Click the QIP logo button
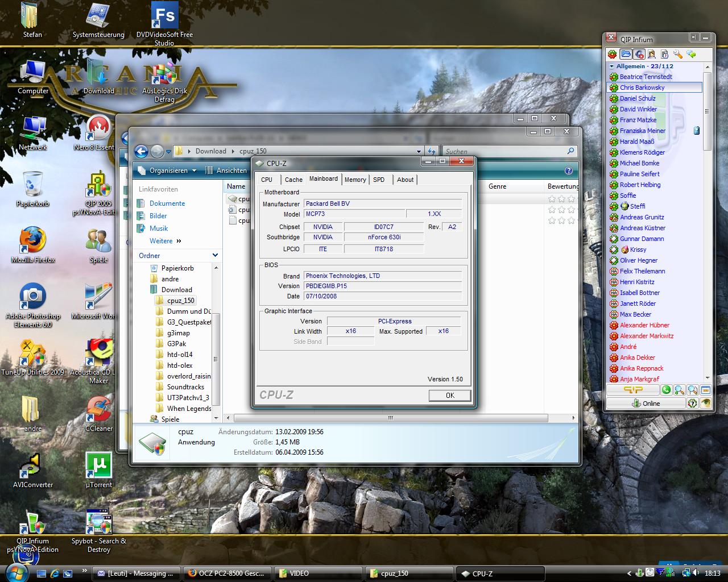Viewport: 728px width, 582px height. (x=632, y=390)
